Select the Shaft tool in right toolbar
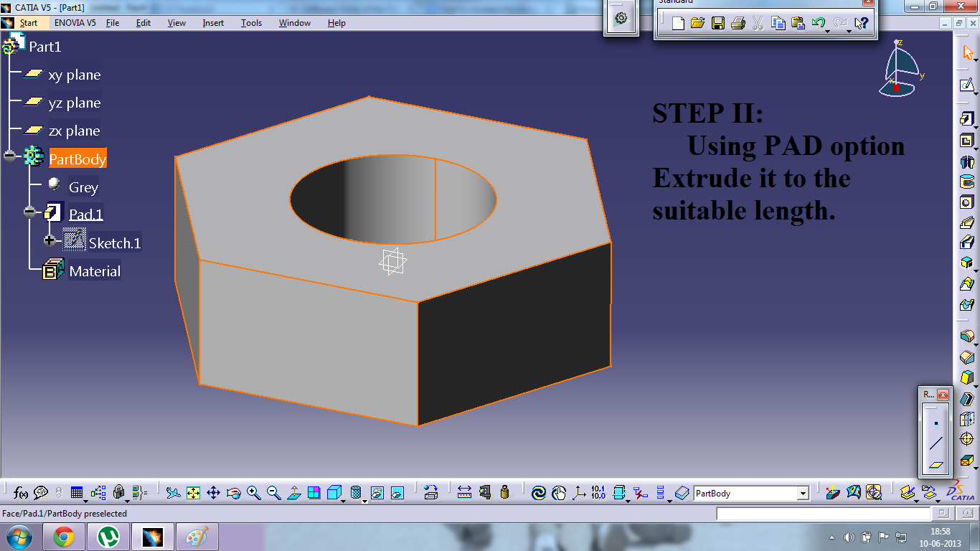The width and height of the screenshot is (980, 551). click(966, 162)
